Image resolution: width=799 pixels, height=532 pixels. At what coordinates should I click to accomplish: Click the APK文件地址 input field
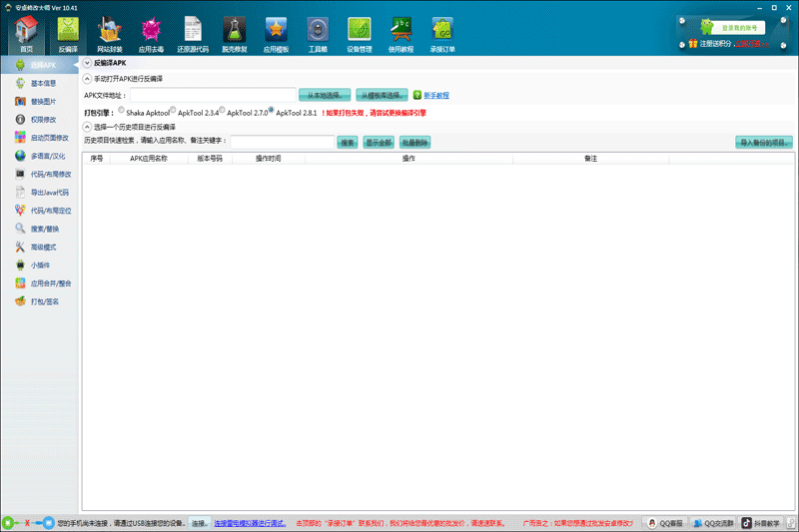pos(211,95)
